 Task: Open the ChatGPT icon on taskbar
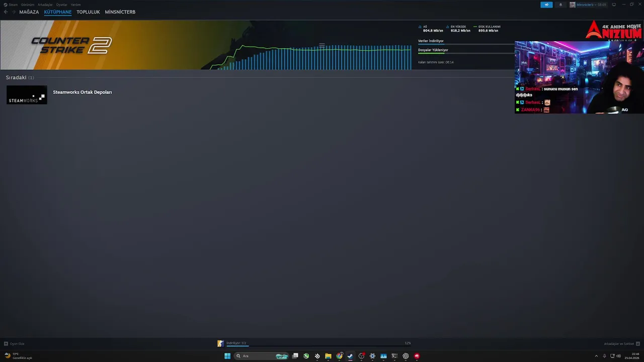click(x=406, y=356)
